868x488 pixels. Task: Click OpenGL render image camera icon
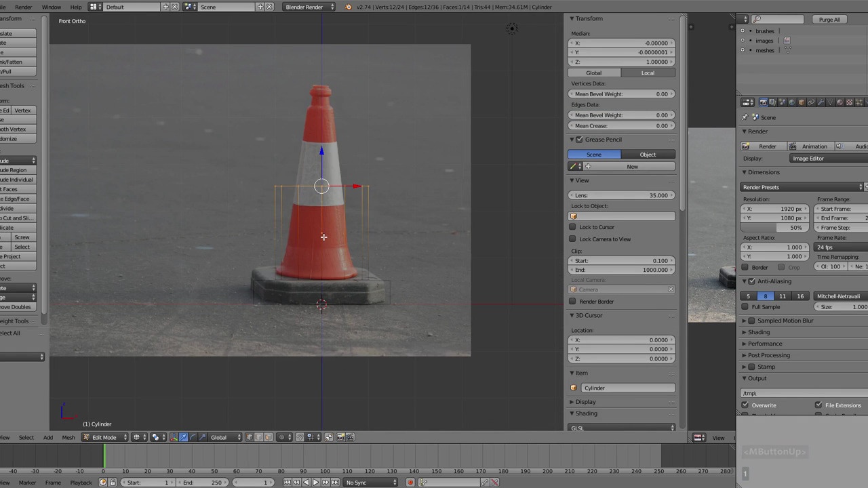[x=340, y=437]
